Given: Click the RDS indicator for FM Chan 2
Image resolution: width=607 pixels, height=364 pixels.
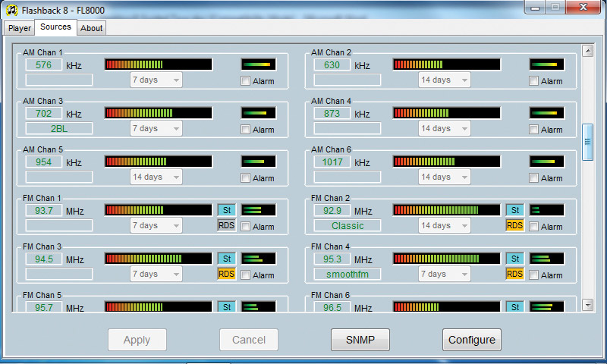Looking at the screenshot, I should click(x=514, y=225).
